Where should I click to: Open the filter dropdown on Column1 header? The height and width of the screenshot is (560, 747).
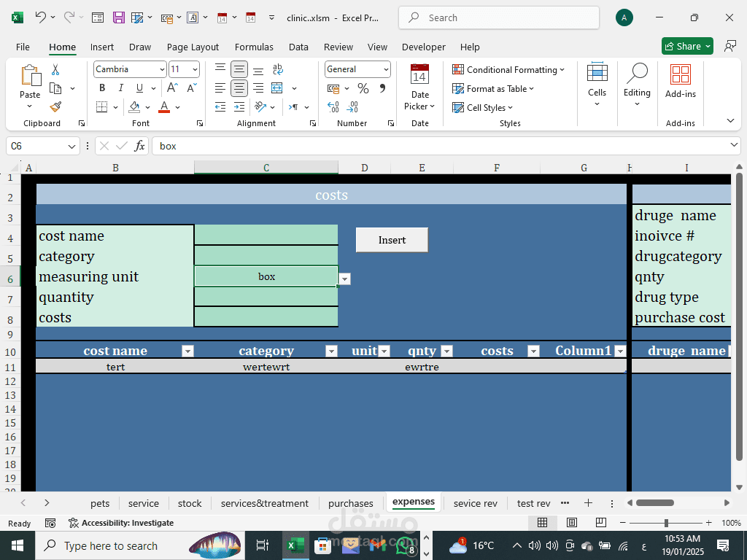click(620, 351)
